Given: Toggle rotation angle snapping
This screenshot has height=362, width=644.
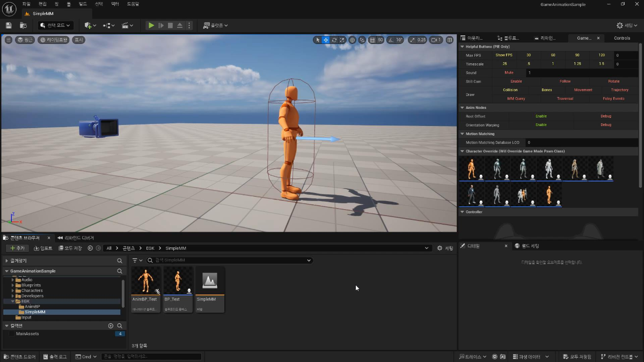Looking at the screenshot, I should pos(391,40).
